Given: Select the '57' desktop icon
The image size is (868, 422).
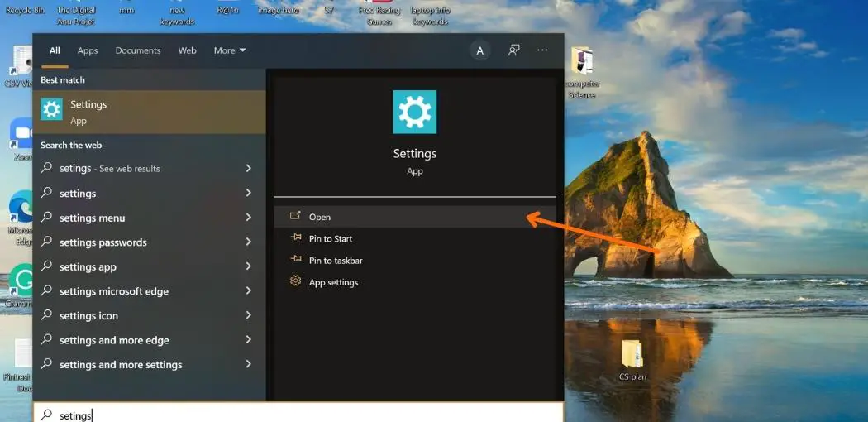Looking at the screenshot, I should tap(329, 9).
